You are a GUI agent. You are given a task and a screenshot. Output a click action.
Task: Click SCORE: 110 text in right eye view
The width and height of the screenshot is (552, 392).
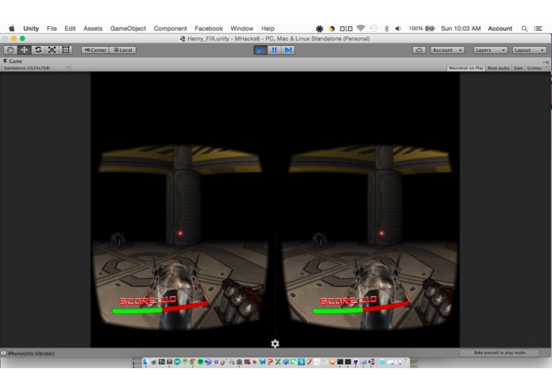click(348, 301)
